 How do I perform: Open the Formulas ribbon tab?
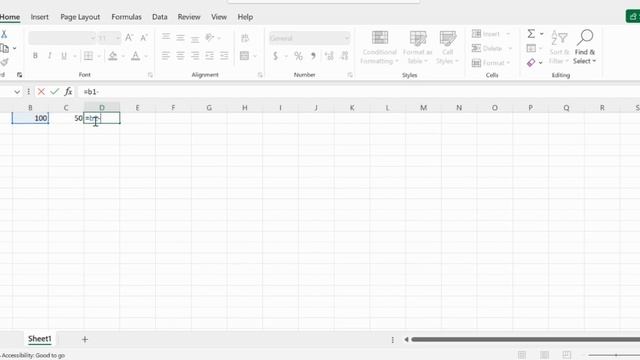[127, 17]
